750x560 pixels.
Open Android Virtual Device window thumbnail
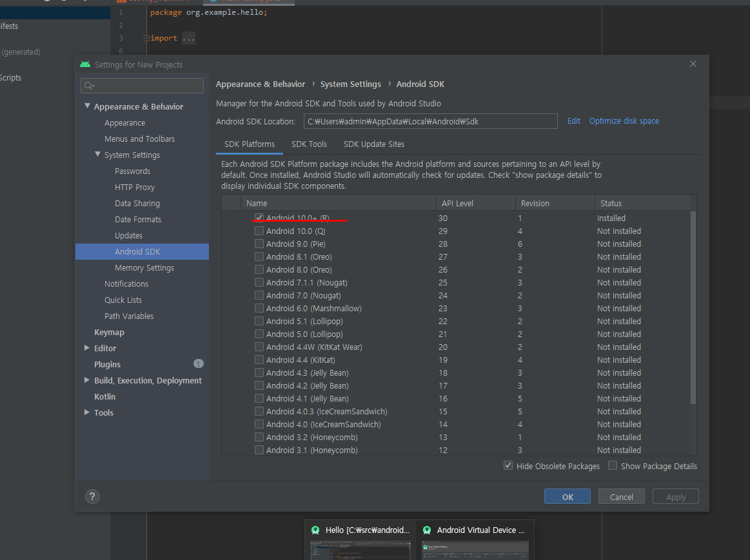pos(475,550)
